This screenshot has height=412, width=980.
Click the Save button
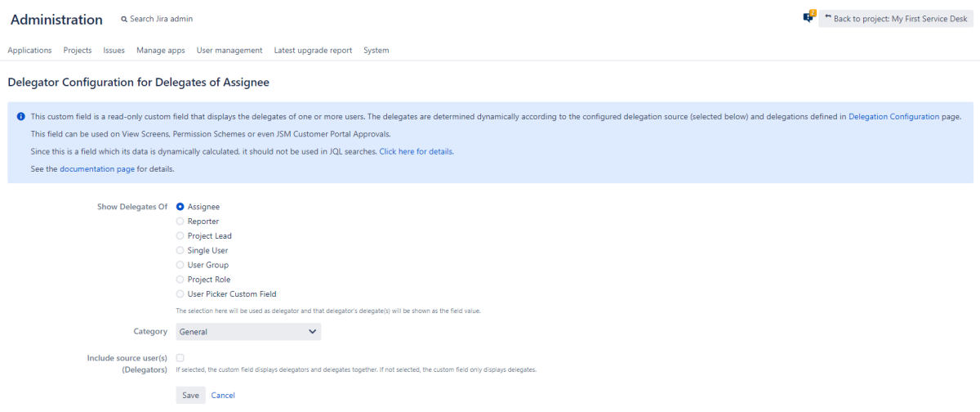click(x=190, y=396)
